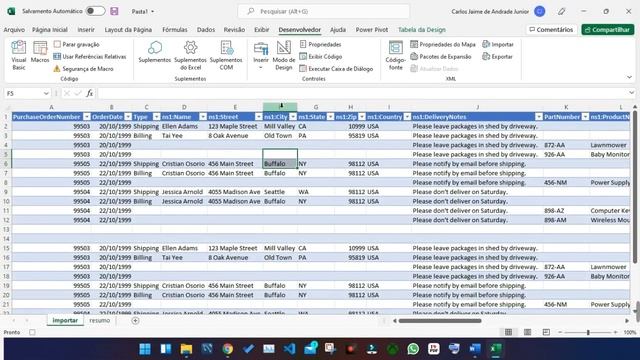Switch to the Fórmulas tab

pyautogui.click(x=175, y=29)
